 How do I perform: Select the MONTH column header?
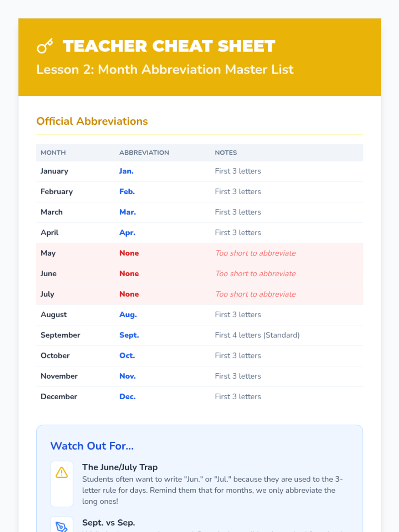53,153
